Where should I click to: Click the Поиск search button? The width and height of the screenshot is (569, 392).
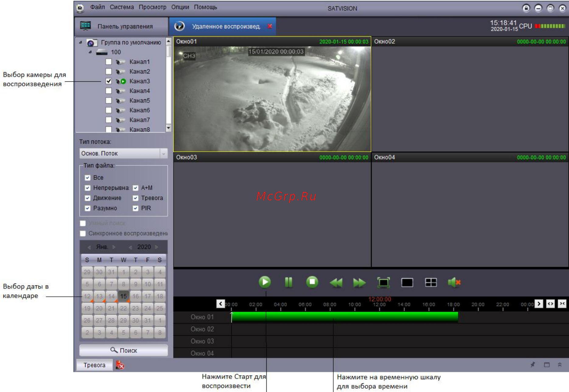pos(123,350)
